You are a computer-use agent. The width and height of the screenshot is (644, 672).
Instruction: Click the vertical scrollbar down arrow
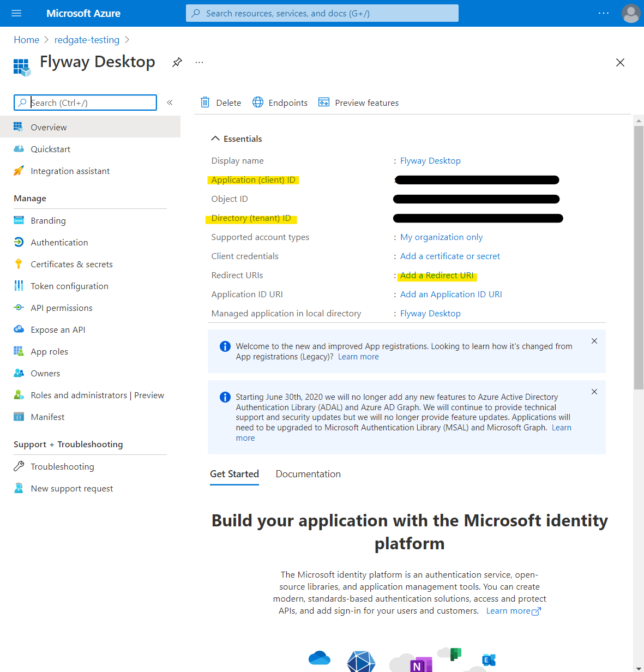tap(639, 667)
